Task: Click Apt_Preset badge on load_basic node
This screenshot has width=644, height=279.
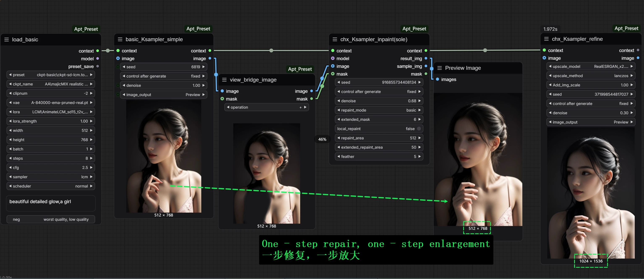Action: tap(86, 29)
